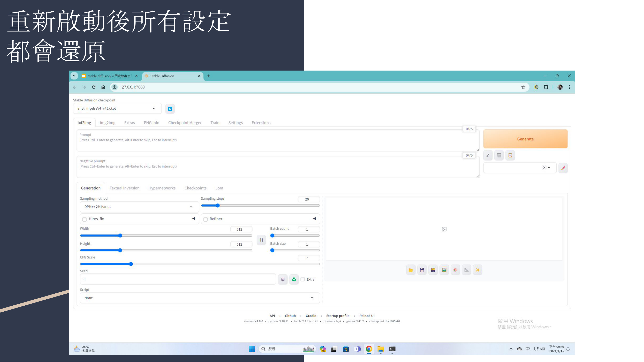Adjust the CFG Scale slider
644x362 pixels.
[x=200, y=264]
